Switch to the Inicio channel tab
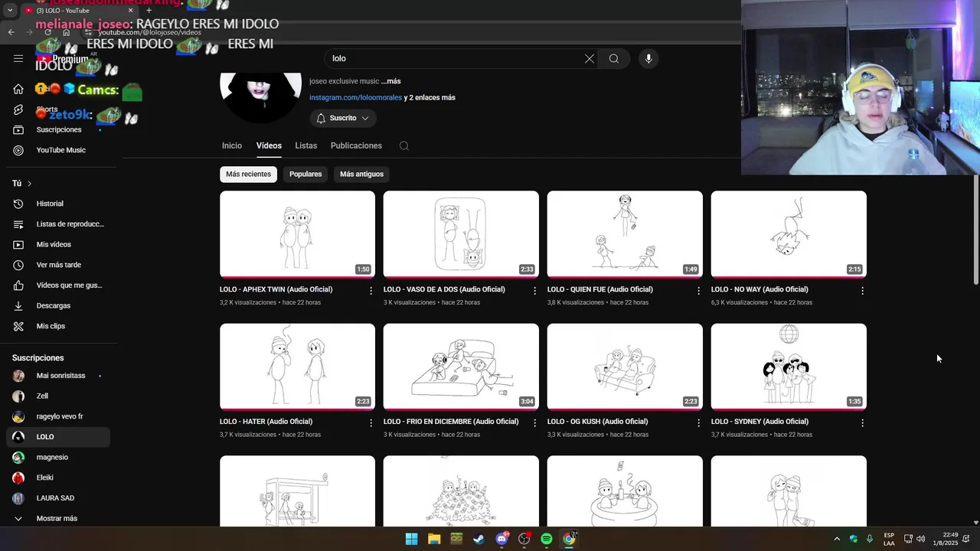The height and width of the screenshot is (551, 980). point(232,145)
